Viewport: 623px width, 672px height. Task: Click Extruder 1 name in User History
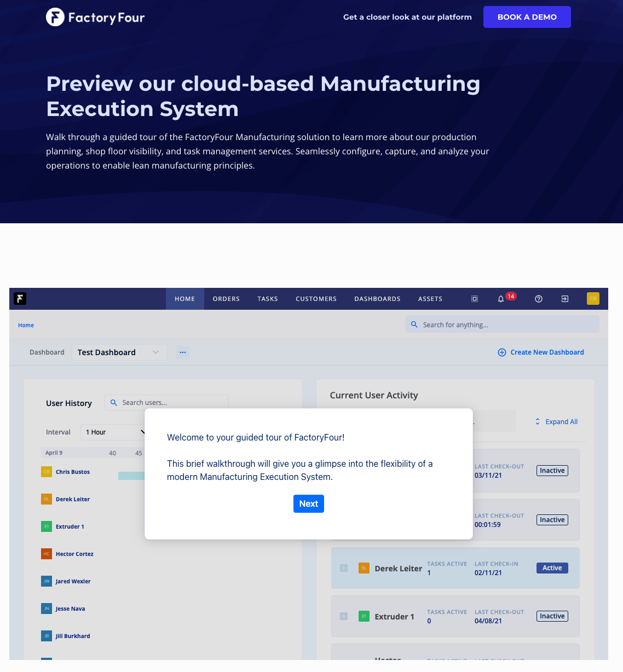coord(70,526)
